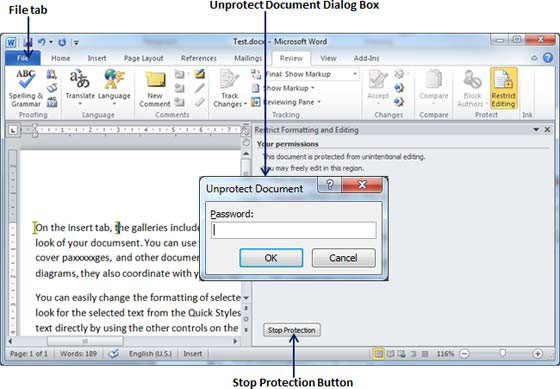Viewport: 560px width, 389px height.
Task: Switch to the Insert tab
Action: (97, 58)
